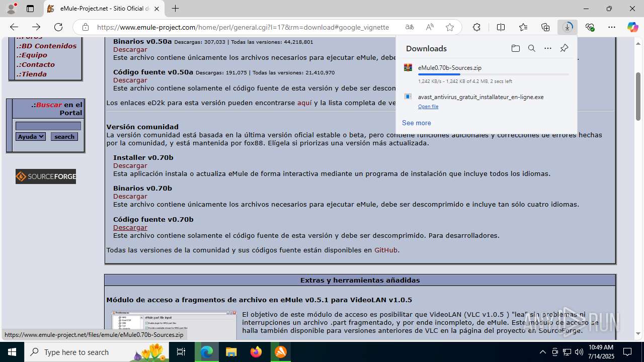Open File Explorer taskbar icon

231,352
